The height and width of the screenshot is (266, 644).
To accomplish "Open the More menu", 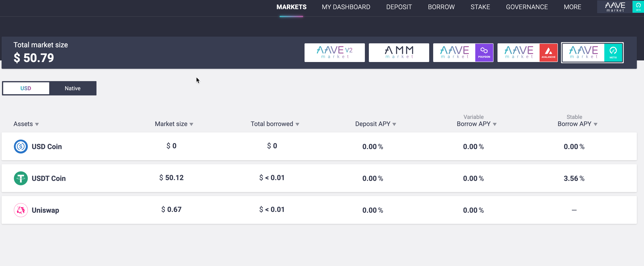I will (x=572, y=7).
